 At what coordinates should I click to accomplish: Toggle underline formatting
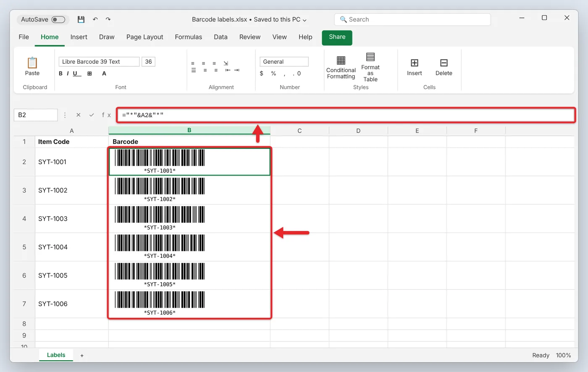[x=76, y=73]
